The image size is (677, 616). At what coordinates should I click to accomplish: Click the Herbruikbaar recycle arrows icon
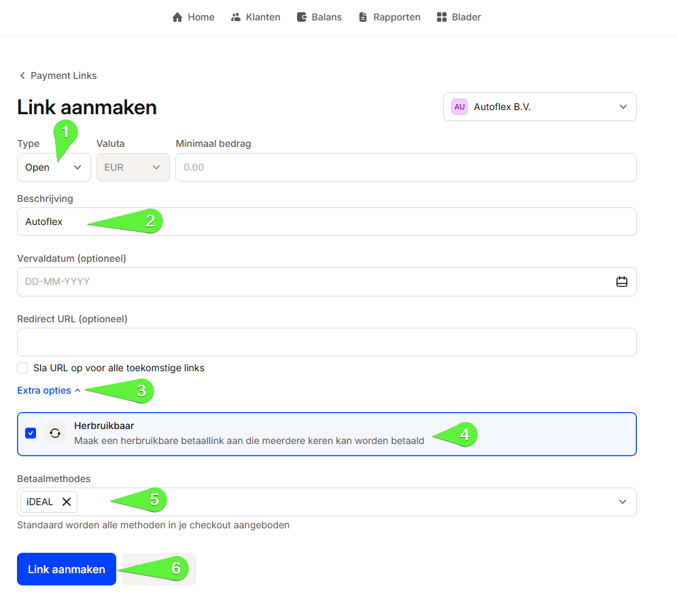pyautogui.click(x=55, y=433)
